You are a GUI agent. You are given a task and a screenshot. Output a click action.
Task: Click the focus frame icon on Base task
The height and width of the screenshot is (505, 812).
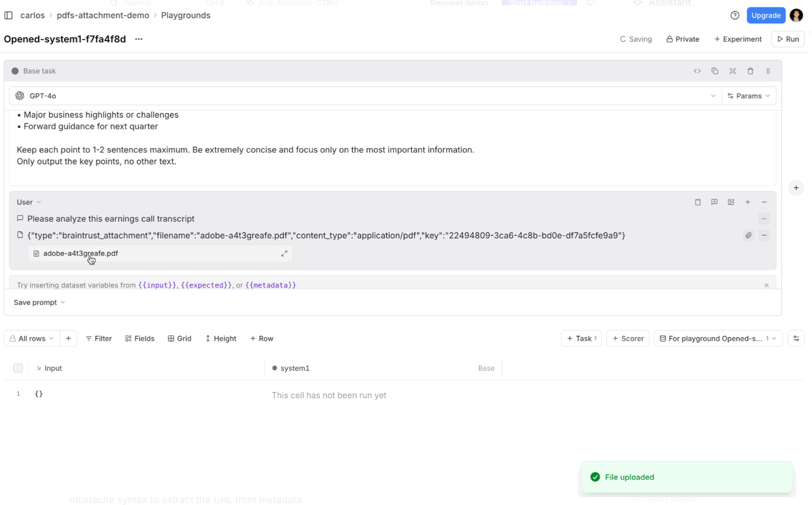[x=732, y=71]
